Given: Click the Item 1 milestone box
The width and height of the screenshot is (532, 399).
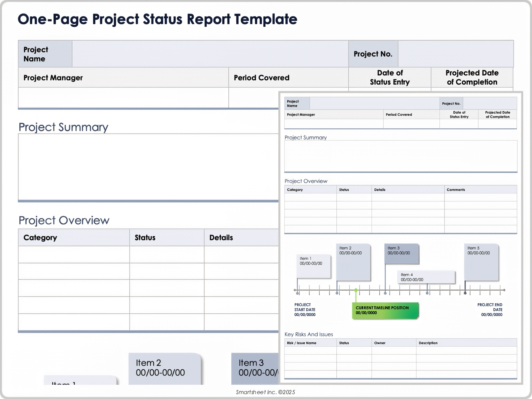Looking at the screenshot, I should tap(313, 265).
